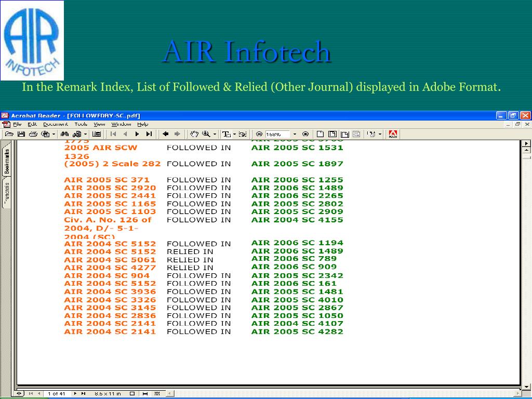Click the Find binoculars icon
The height and width of the screenshot is (399, 532).
64,134
